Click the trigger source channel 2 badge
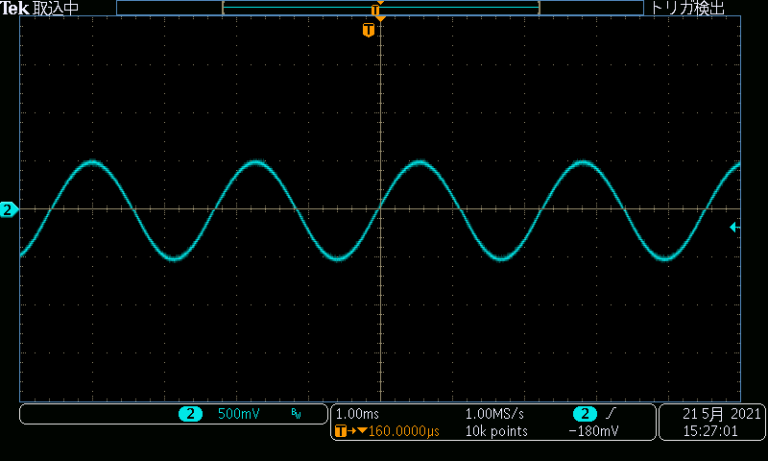This screenshot has height=461, width=768. coord(585,413)
